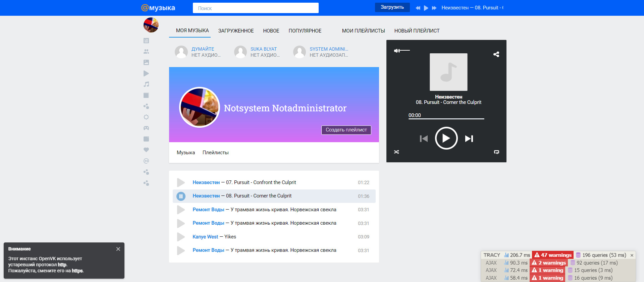
Task: Mute the player volume speaker icon
Action: pyautogui.click(x=396, y=51)
